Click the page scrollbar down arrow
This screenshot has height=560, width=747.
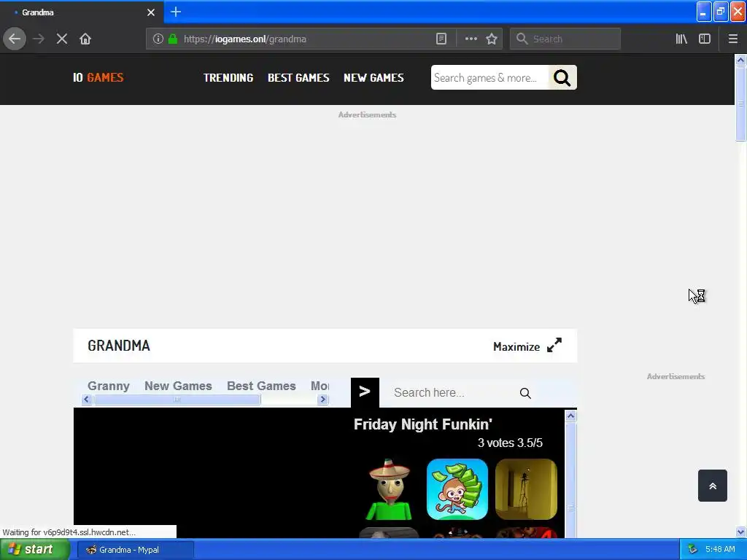coord(740,532)
